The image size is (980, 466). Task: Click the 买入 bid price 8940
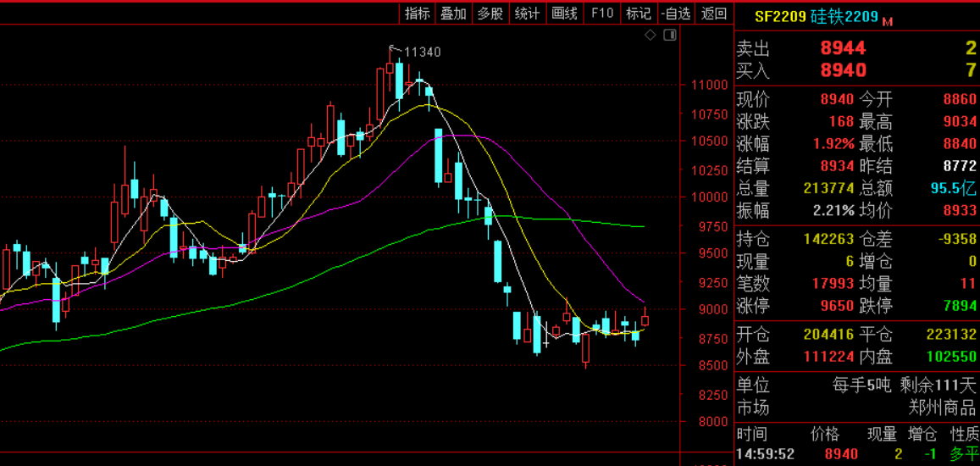point(843,70)
